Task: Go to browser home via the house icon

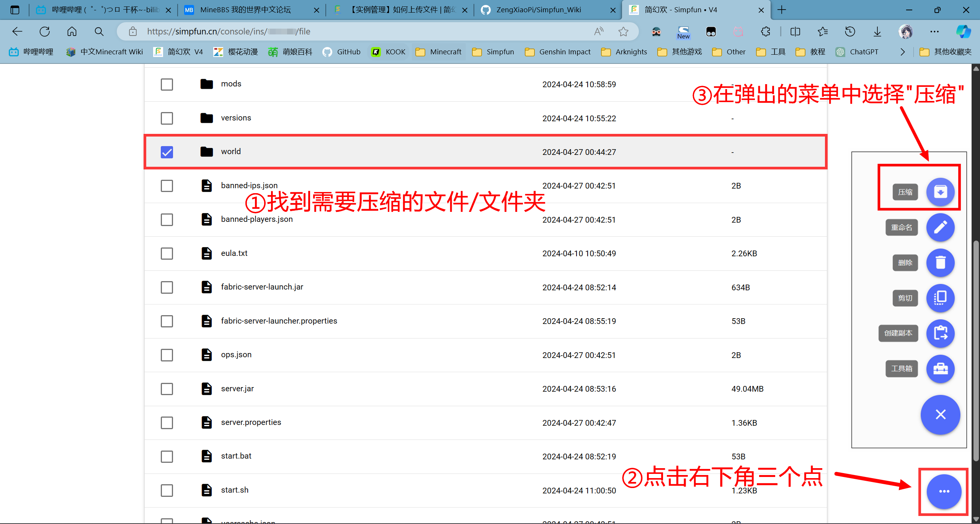Action: (x=72, y=31)
